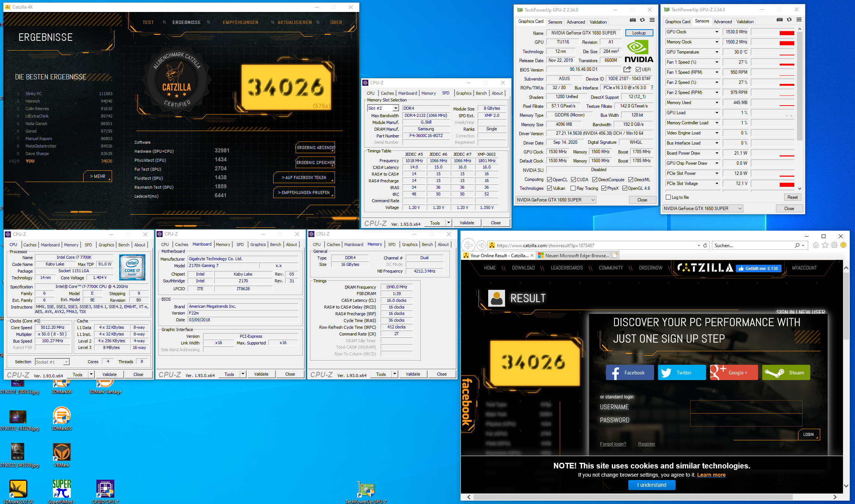Open Board Power Draw sensor dropdown
Screen dimensions: 855x504
[717, 153]
